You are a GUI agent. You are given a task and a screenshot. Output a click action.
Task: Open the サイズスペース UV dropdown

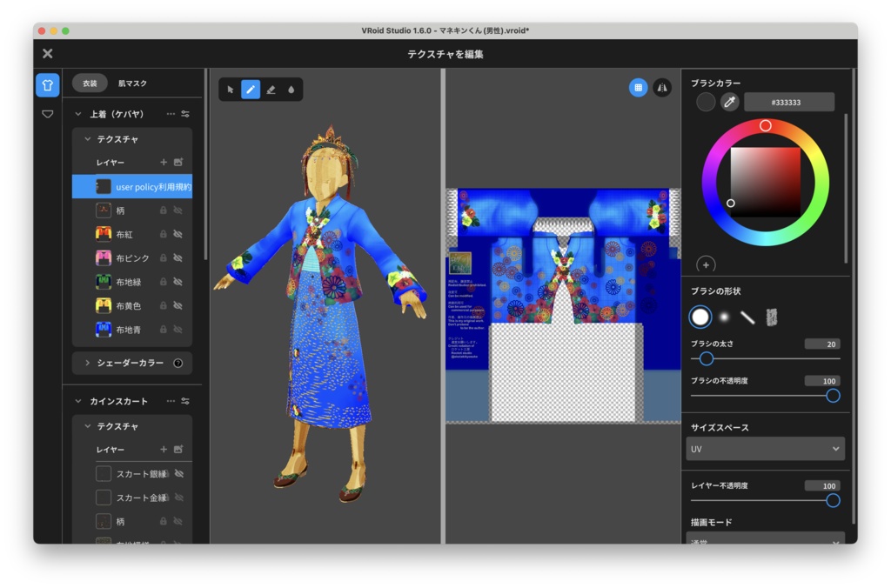[x=765, y=449]
